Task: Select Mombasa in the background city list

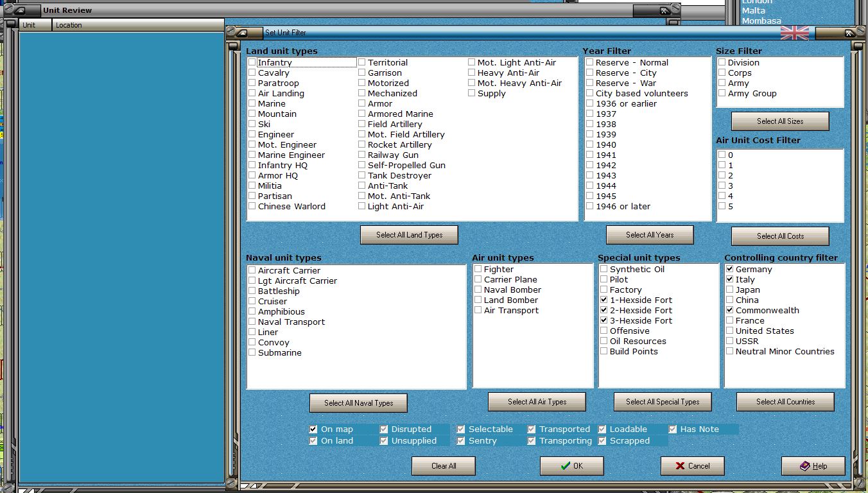Action: click(761, 21)
